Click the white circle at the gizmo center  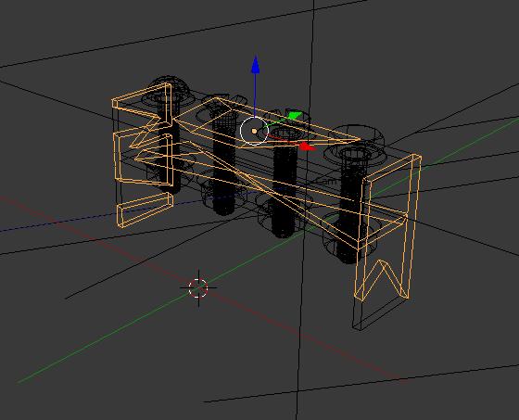(x=254, y=131)
